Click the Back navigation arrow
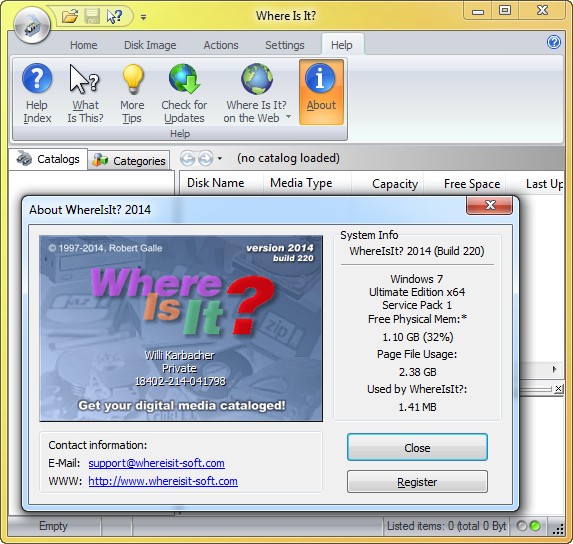The image size is (573, 544). pos(187,158)
